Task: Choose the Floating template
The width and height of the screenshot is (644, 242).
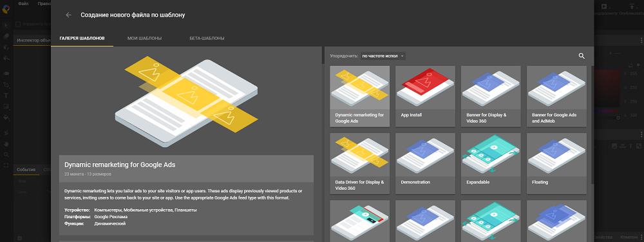Action: click(557, 163)
